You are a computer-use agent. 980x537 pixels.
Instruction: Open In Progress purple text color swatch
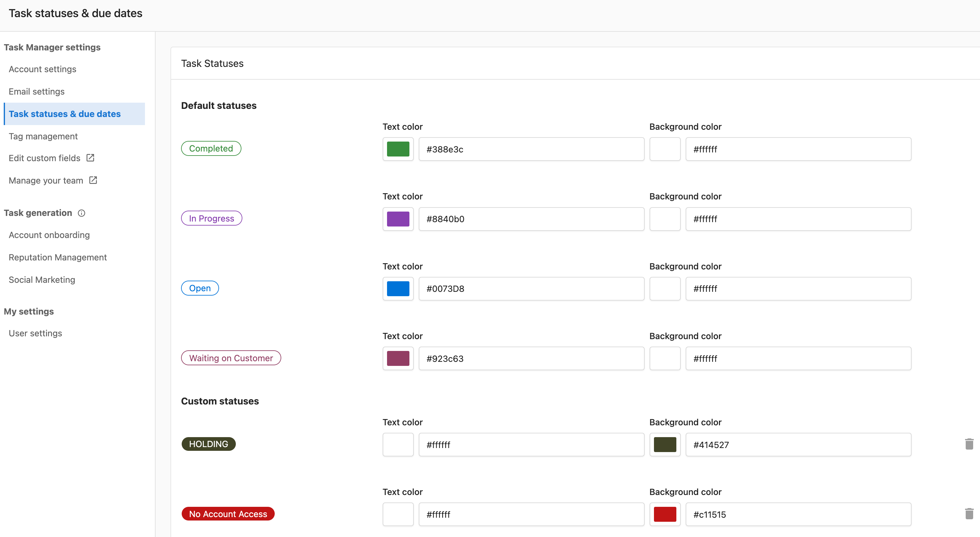pos(398,219)
